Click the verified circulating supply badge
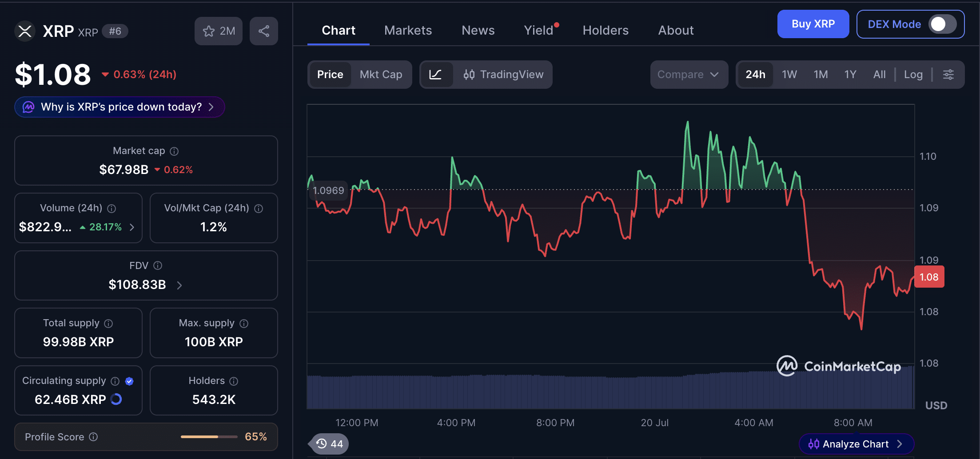Screen dimensions: 980x459 coord(129,381)
